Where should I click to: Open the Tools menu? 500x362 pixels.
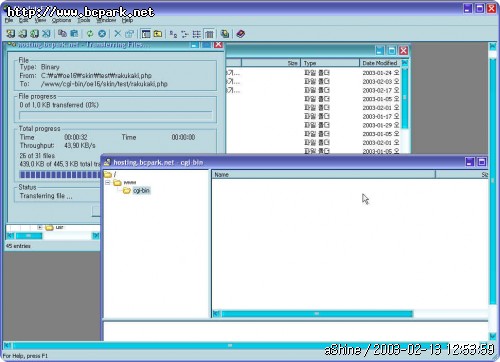pyautogui.click(x=84, y=20)
